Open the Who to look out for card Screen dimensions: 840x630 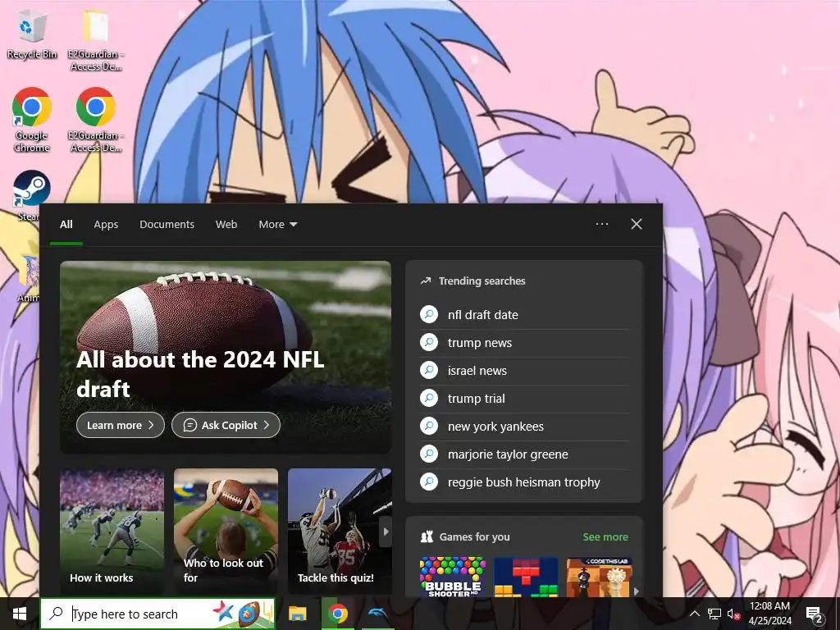coord(226,531)
